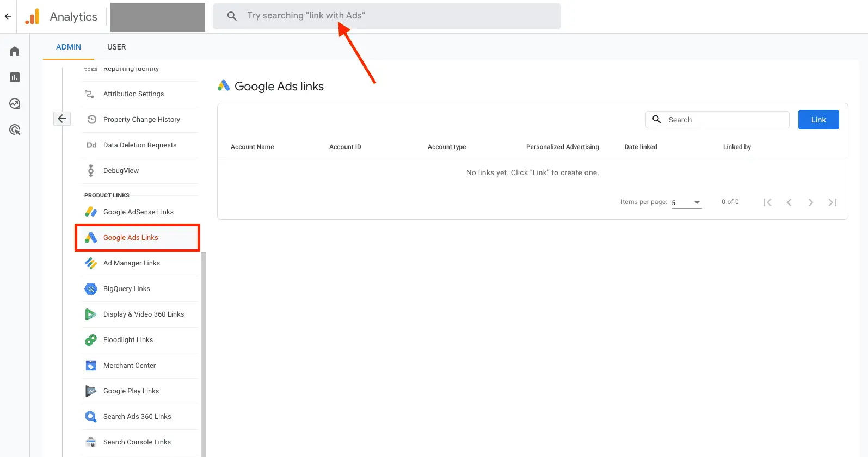868x457 pixels.
Task: Select Google Ads Links item
Action: click(x=137, y=238)
